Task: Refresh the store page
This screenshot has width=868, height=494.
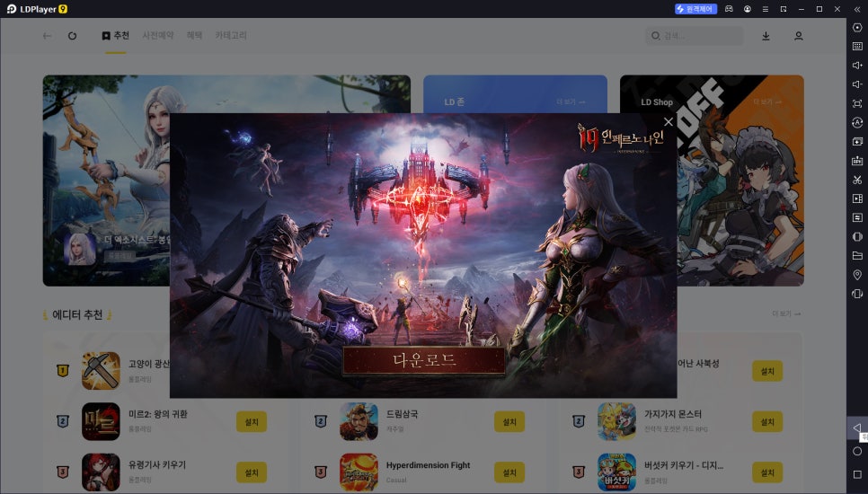Action: point(72,36)
